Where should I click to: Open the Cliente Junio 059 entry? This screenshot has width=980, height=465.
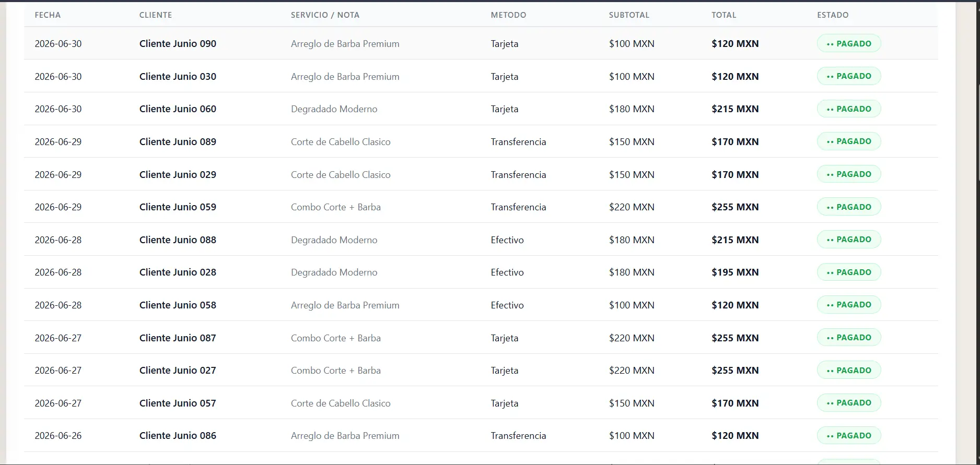click(x=481, y=207)
